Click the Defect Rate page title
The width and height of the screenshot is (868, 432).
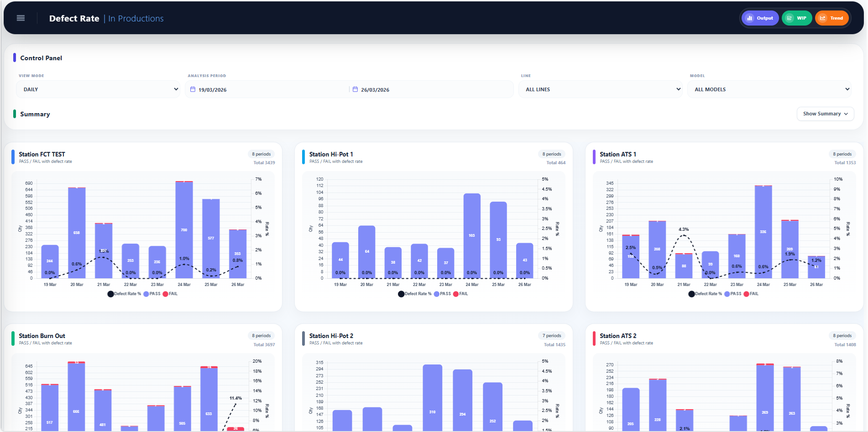click(74, 18)
